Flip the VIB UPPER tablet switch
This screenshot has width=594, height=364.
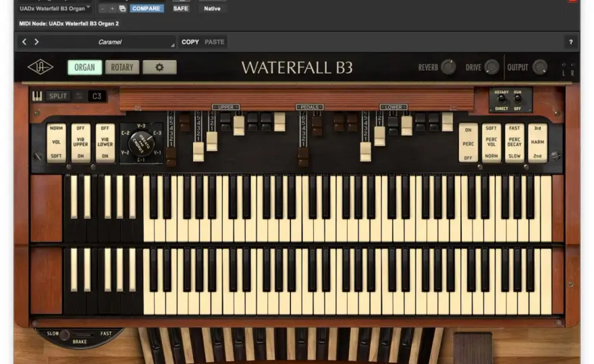pyautogui.click(x=81, y=143)
